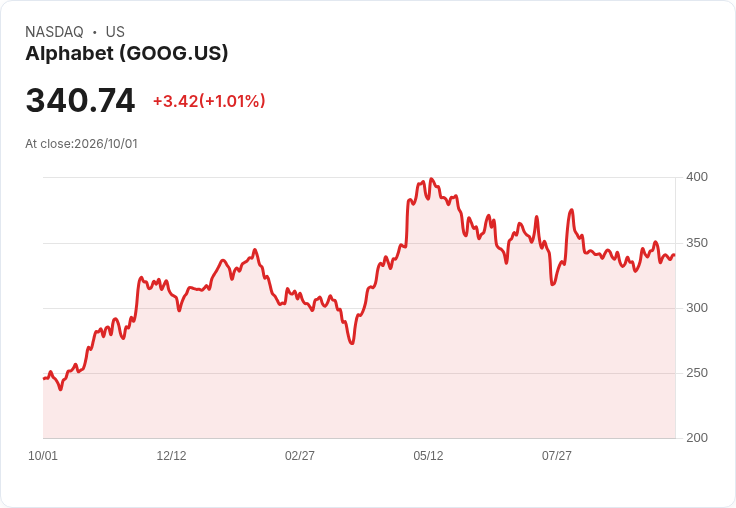Click the +3.42(+1.01%) price change text
The width and height of the screenshot is (736, 508).
(209, 101)
